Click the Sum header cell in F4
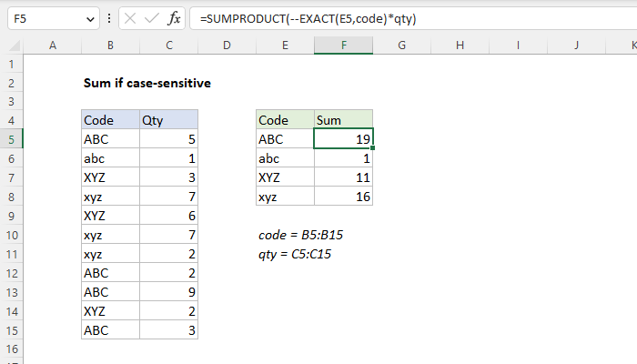 [343, 120]
